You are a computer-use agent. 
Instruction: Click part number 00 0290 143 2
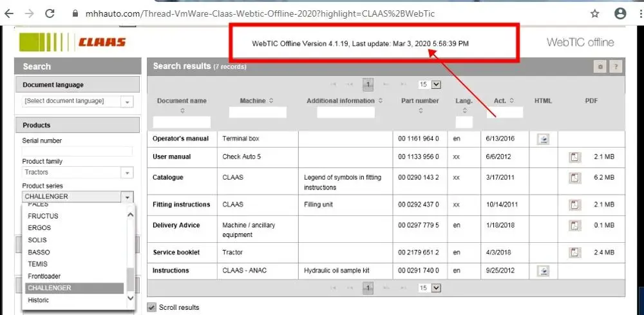pyautogui.click(x=419, y=177)
